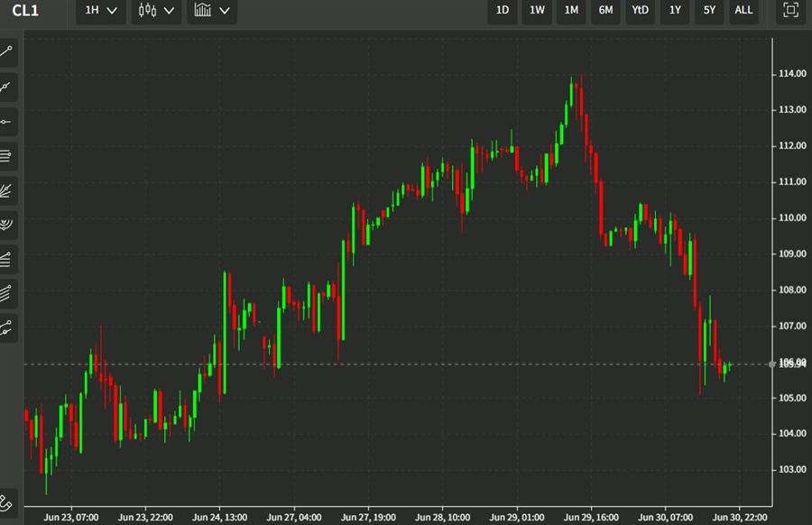
Task: Set chart range to YtD
Action: tap(640, 10)
